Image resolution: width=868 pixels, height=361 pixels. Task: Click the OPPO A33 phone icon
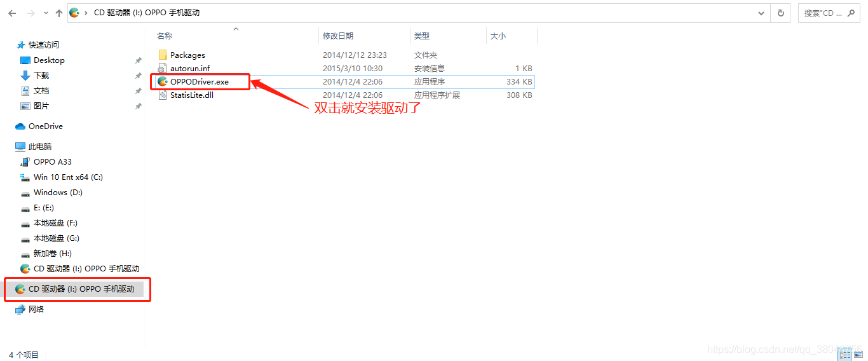(25, 162)
